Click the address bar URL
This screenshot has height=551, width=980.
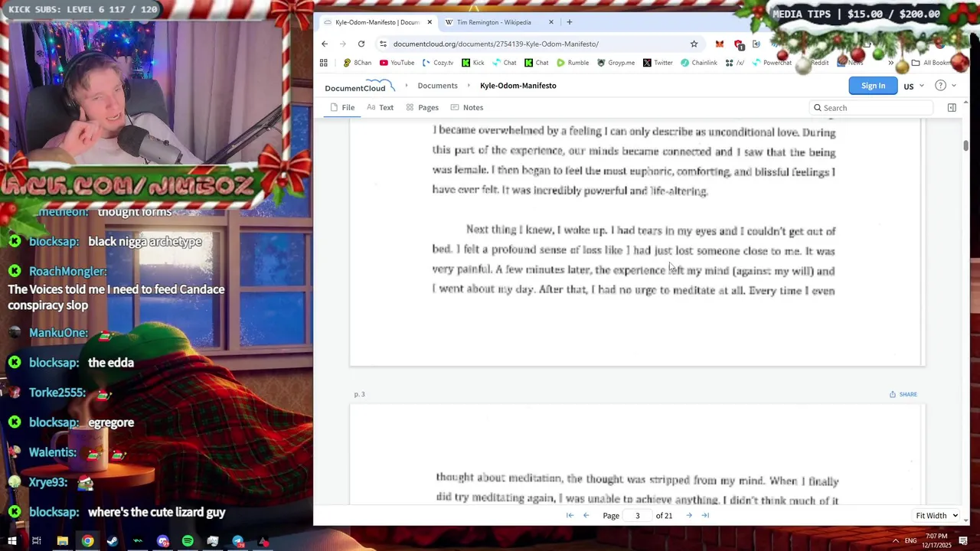coord(495,44)
